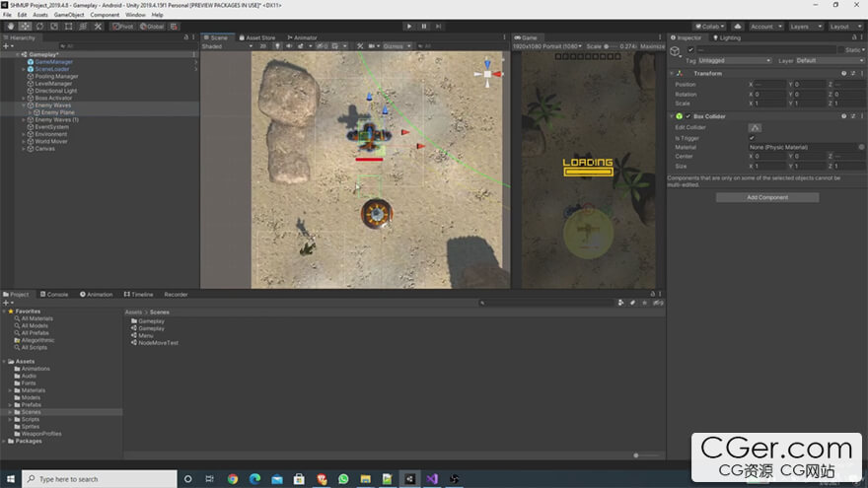Open the Layout dropdown

pyautogui.click(x=844, y=26)
